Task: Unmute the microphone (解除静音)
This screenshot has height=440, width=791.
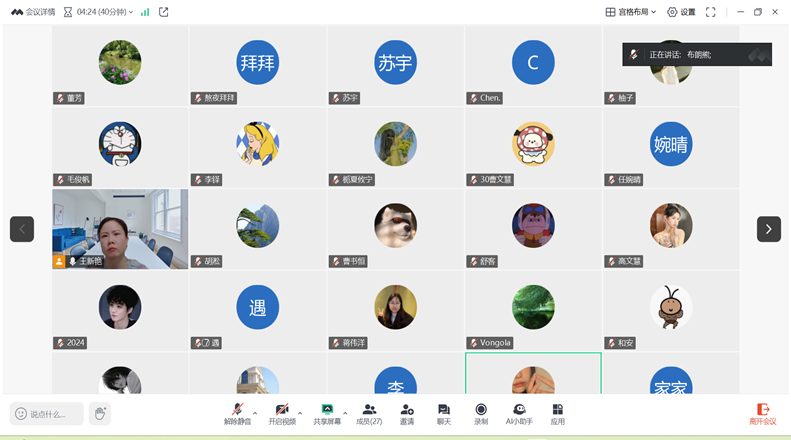Action: (237, 413)
